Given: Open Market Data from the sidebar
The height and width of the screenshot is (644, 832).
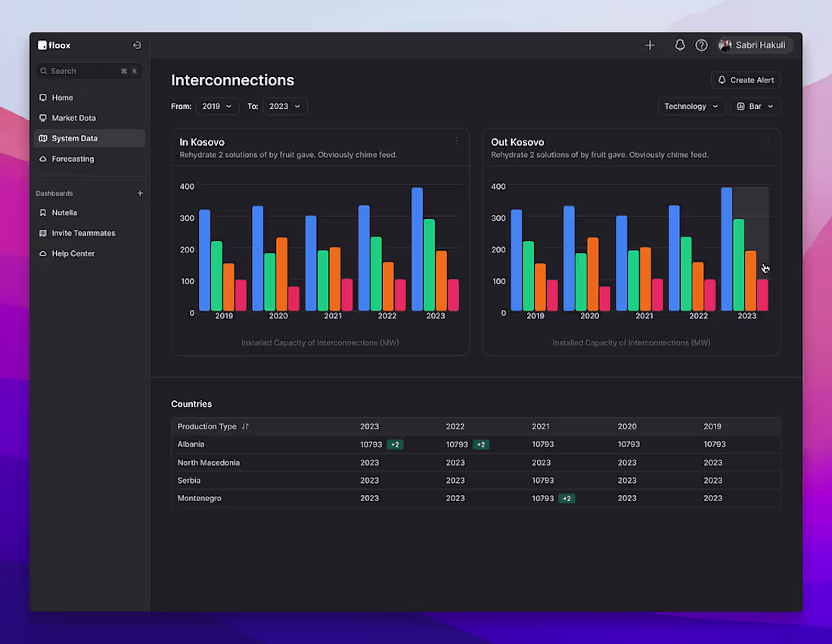Looking at the screenshot, I should click(43, 118).
